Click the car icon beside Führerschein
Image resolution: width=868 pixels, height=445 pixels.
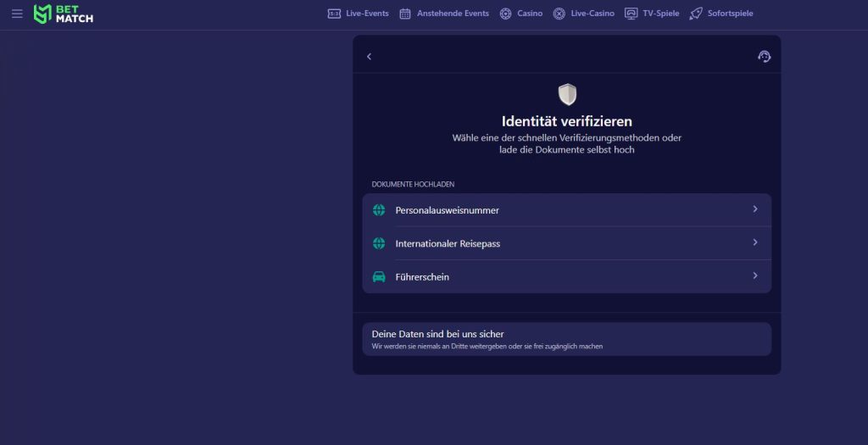click(x=379, y=277)
